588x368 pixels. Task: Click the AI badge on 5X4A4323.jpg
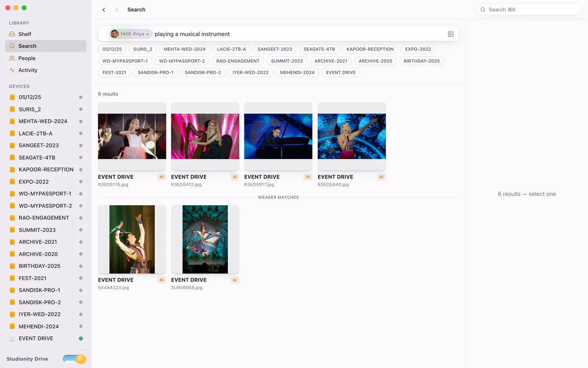point(162,280)
